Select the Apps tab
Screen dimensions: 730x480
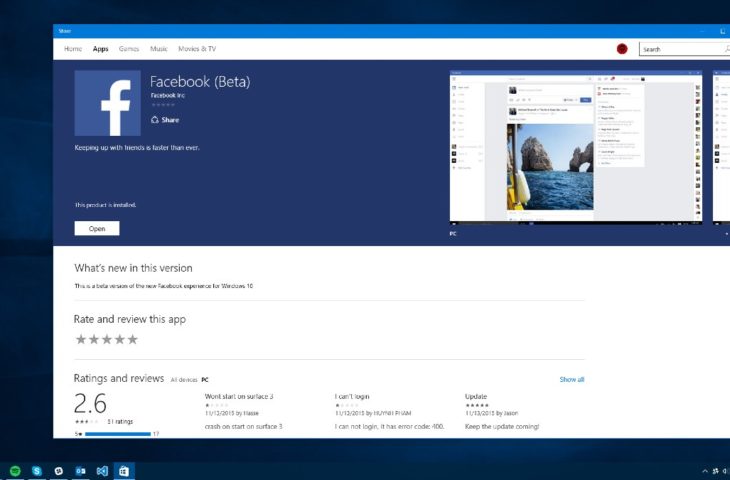point(101,48)
